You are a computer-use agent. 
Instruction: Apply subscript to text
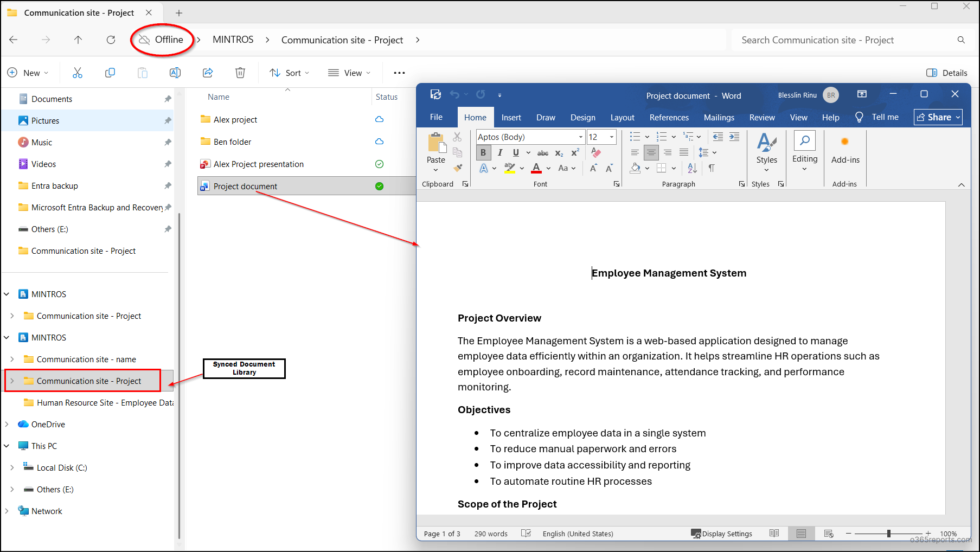pos(558,153)
